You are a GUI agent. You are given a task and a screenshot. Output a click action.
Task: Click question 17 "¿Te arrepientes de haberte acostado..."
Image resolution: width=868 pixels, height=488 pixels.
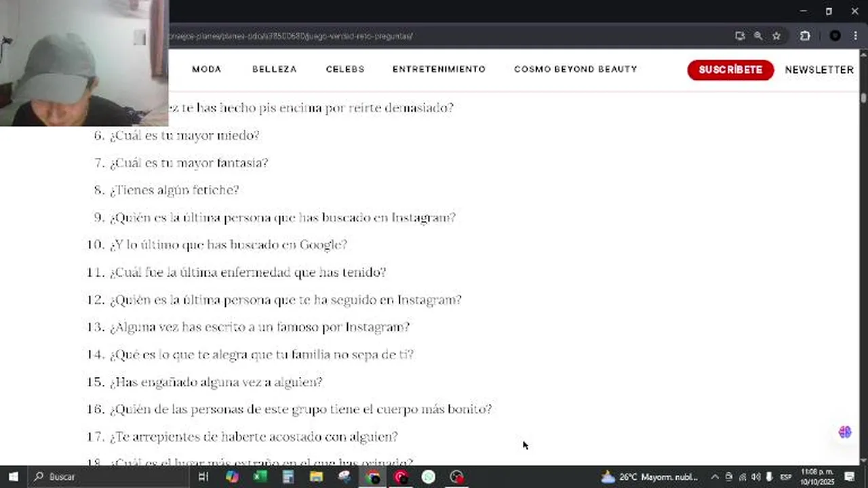point(254,436)
